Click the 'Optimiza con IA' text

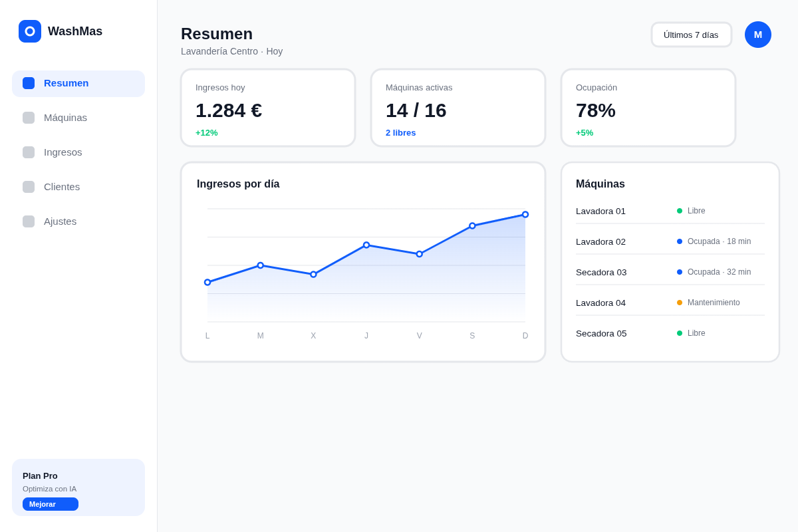pyautogui.click(x=49, y=489)
